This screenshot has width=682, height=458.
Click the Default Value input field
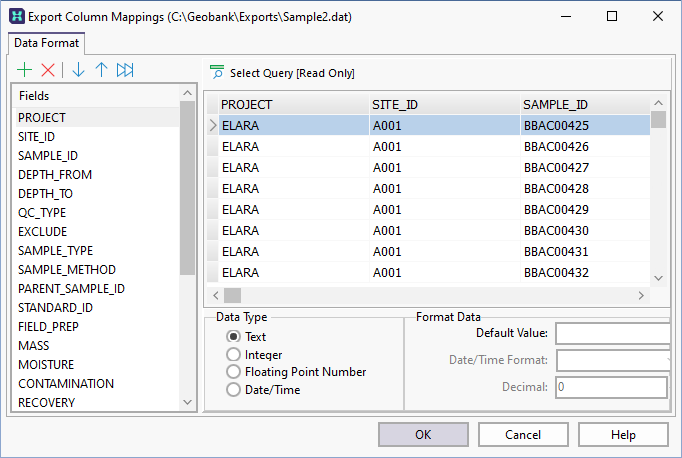pyautogui.click(x=612, y=333)
